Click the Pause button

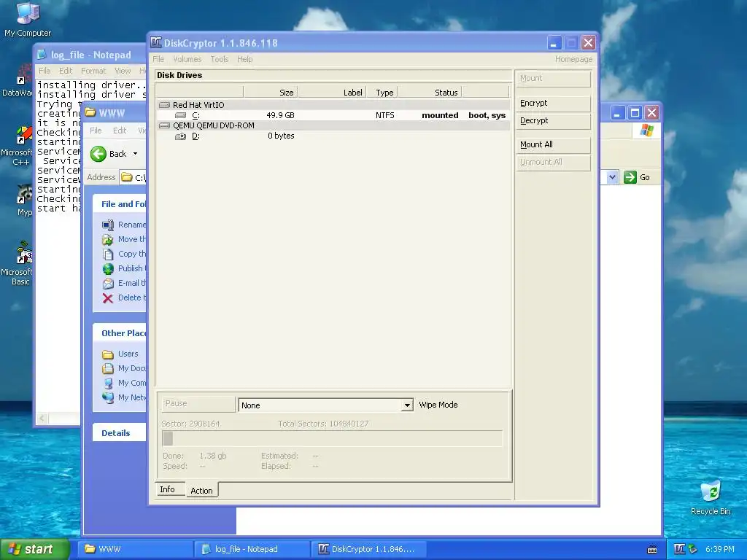point(198,404)
